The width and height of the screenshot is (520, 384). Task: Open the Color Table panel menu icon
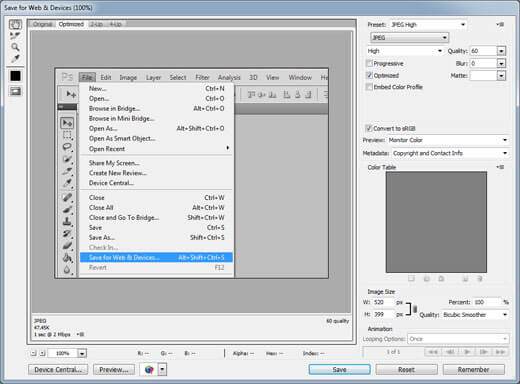click(500, 167)
